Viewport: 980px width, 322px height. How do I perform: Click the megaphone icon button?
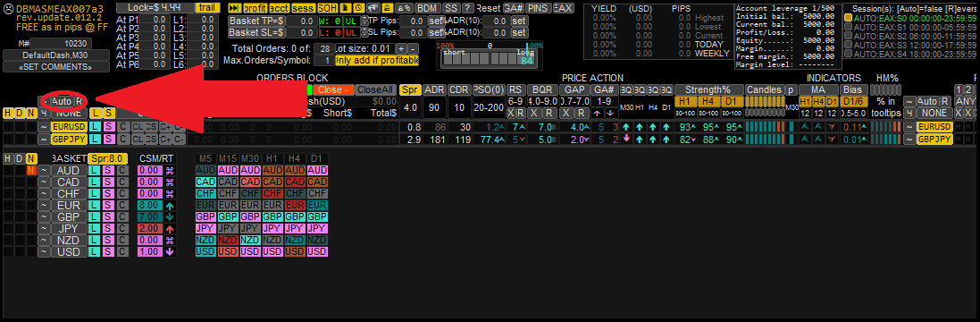click(x=373, y=8)
